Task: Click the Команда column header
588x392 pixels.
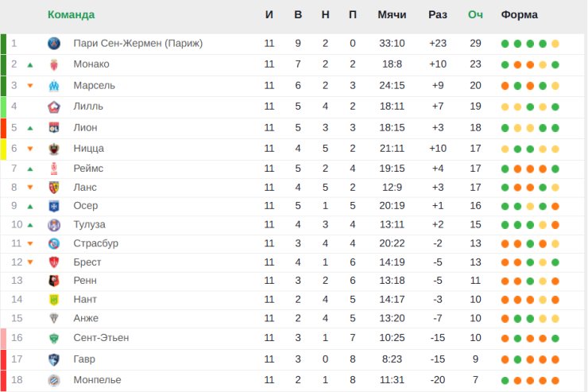Action: click(x=72, y=14)
